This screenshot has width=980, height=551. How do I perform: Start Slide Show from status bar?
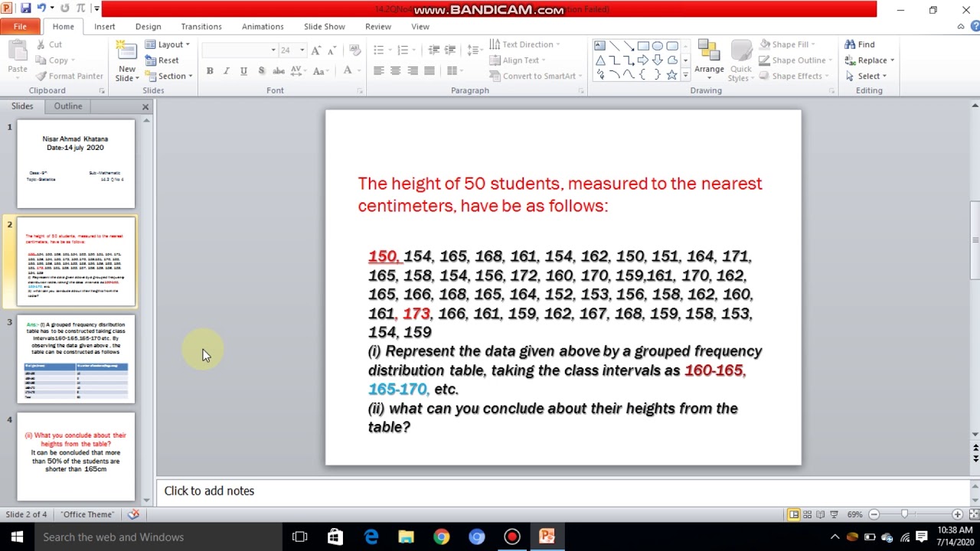pos(834,514)
